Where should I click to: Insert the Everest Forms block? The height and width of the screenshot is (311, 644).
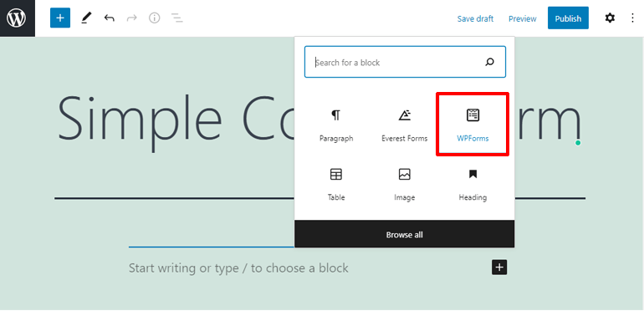(x=404, y=125)
